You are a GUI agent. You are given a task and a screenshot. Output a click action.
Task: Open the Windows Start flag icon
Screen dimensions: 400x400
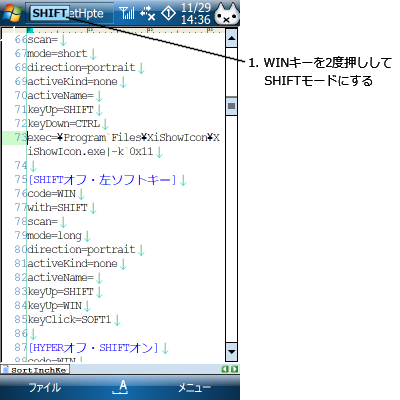point(12,13)
